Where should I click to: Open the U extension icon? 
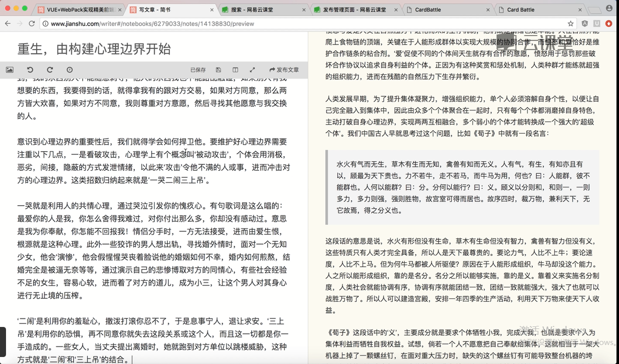596,24
